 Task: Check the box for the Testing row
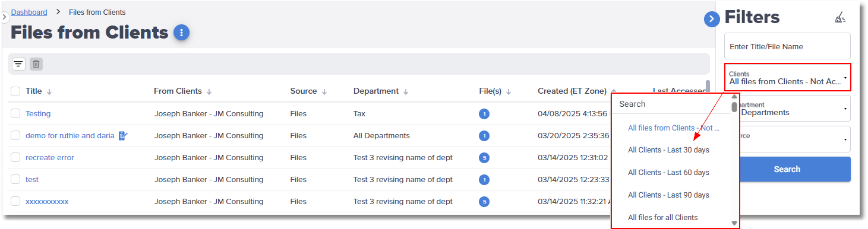15,113
